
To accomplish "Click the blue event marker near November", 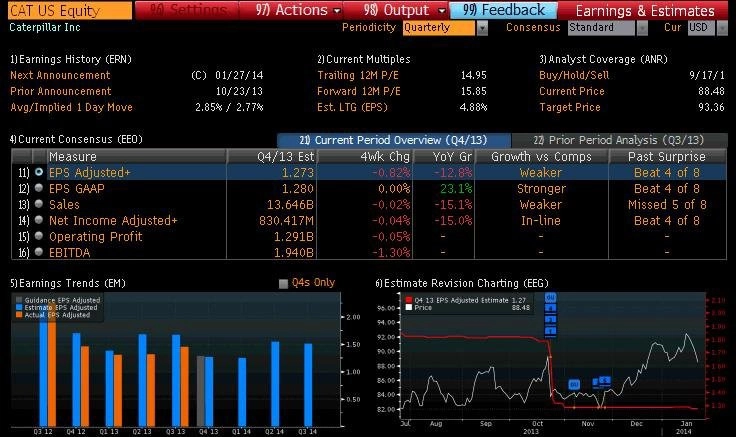I will [574, 385].
